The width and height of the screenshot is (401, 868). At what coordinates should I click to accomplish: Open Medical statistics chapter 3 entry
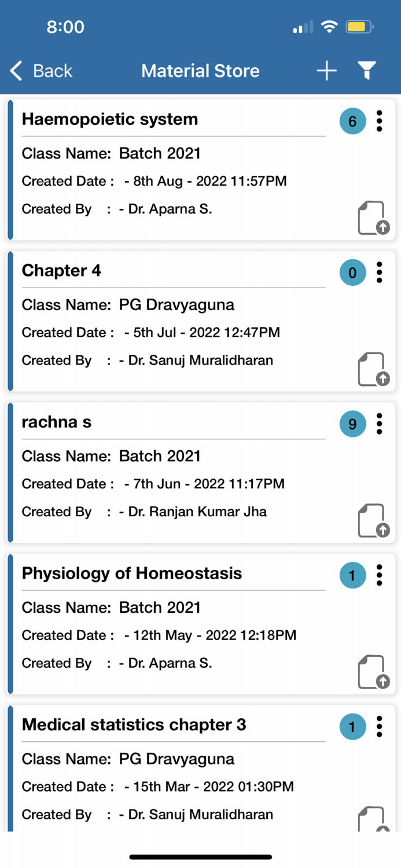pyautogui.click(x=134, y=725)
